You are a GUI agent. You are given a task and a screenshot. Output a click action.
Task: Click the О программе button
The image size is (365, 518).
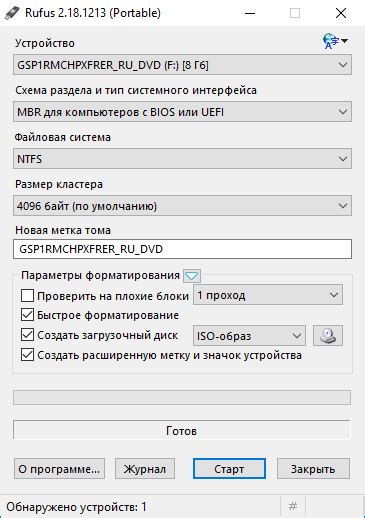click(x=59, y=469)
